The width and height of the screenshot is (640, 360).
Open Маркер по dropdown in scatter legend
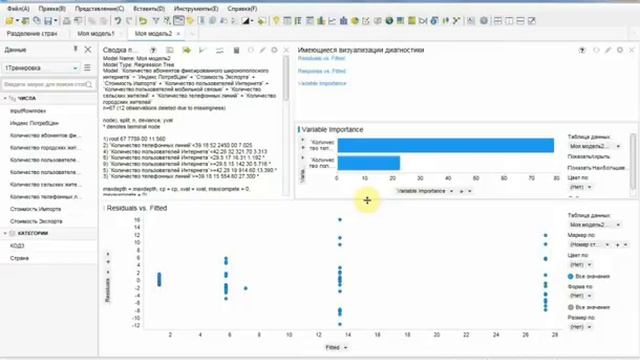click(x=590, y=244)
